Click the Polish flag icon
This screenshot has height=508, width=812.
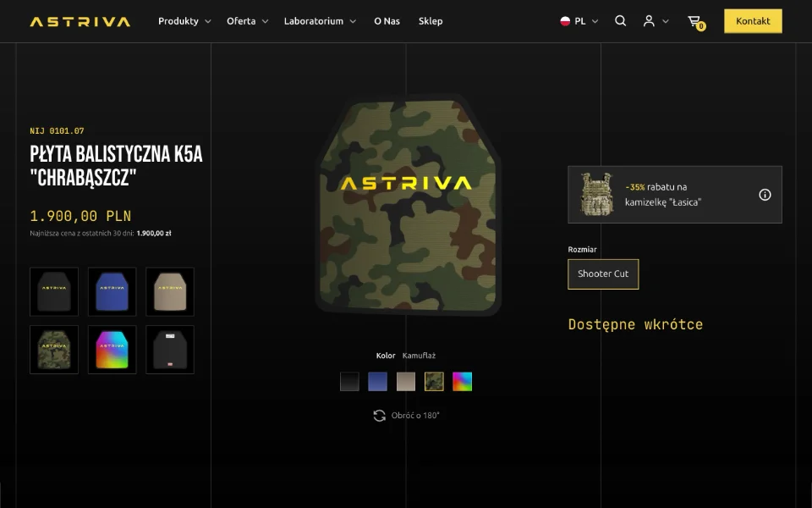tap(565, 21)
